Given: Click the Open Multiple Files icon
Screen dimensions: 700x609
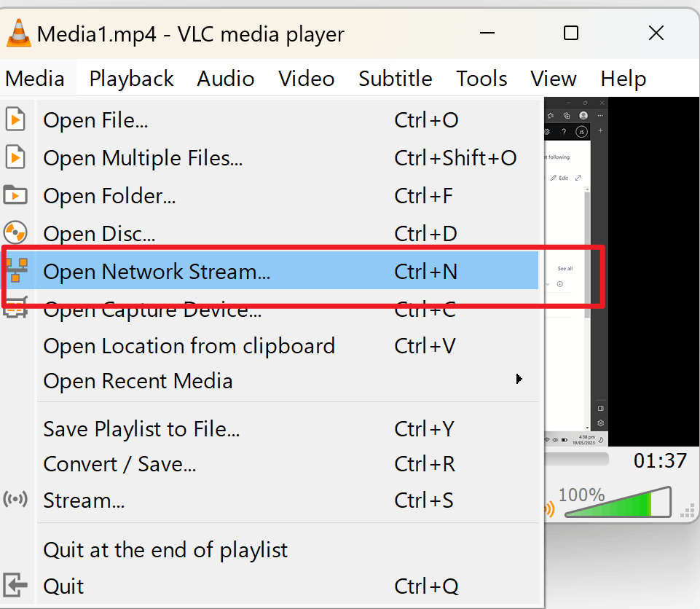Looking at the screenshot, I should [16, 157].
